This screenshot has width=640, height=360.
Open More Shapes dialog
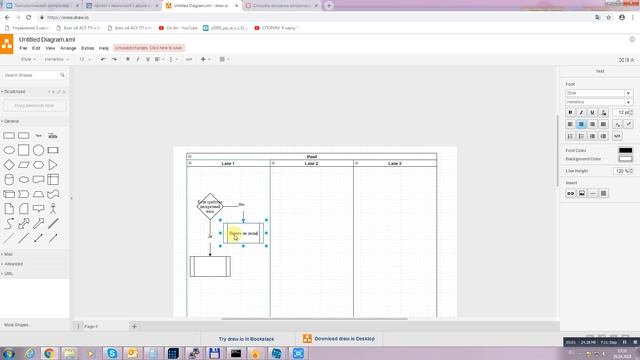tap(17, 325)
